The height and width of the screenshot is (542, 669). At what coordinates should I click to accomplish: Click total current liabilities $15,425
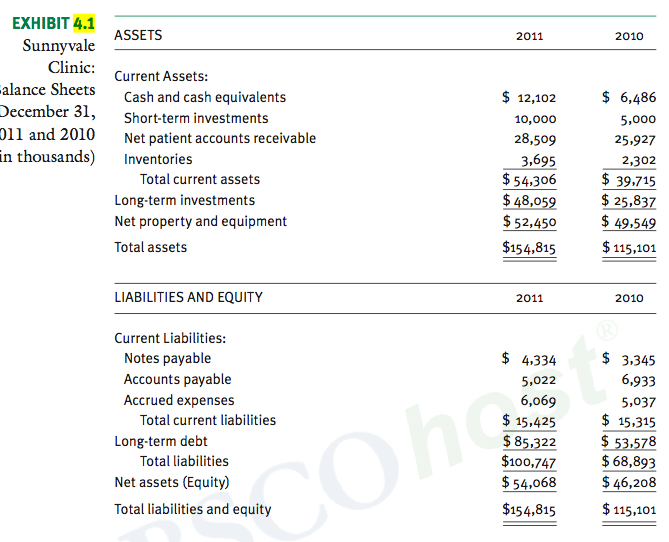click(529, 421)
